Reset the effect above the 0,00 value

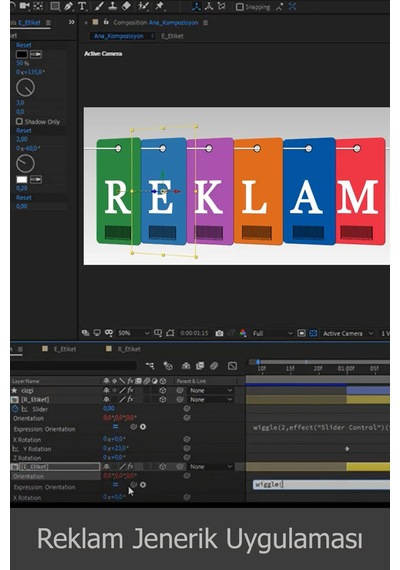coord(24,198)
